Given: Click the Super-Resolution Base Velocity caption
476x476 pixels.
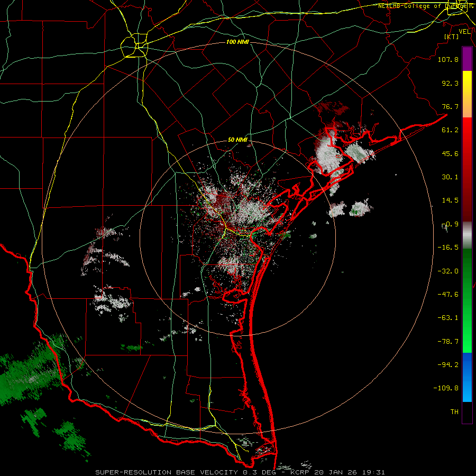Looking at the screenshot, I should [x=240, y=472].
